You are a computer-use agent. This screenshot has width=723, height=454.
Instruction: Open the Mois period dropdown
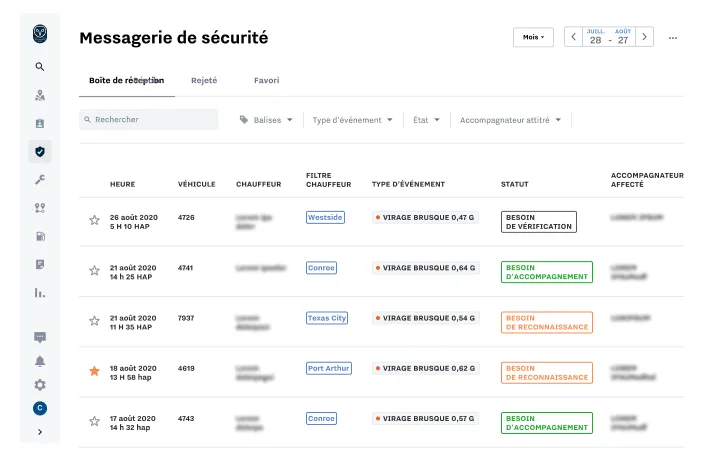pos(533,37)
